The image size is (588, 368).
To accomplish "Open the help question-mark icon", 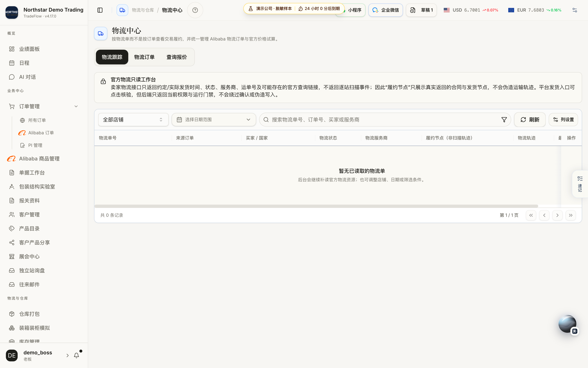I will pos(195,10).
